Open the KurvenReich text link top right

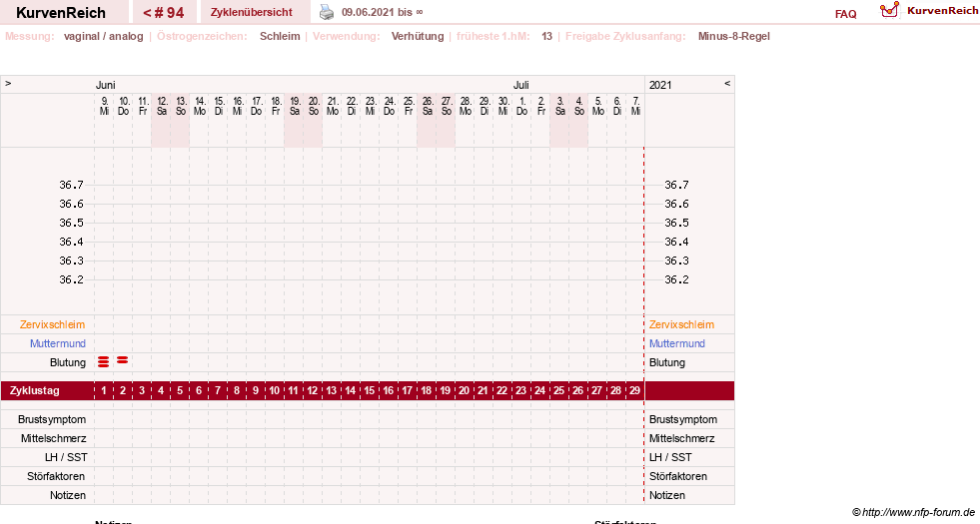pyautogui.click(x=942, y=11)
